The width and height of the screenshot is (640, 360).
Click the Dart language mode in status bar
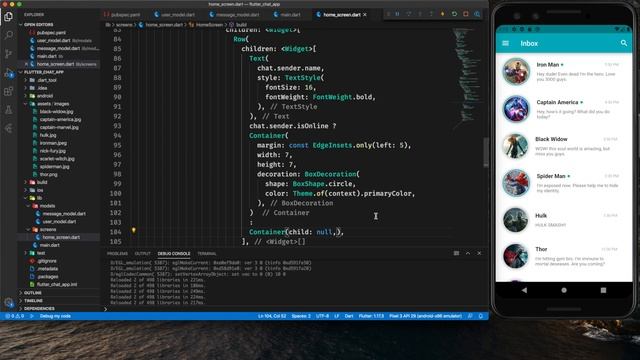349,316
